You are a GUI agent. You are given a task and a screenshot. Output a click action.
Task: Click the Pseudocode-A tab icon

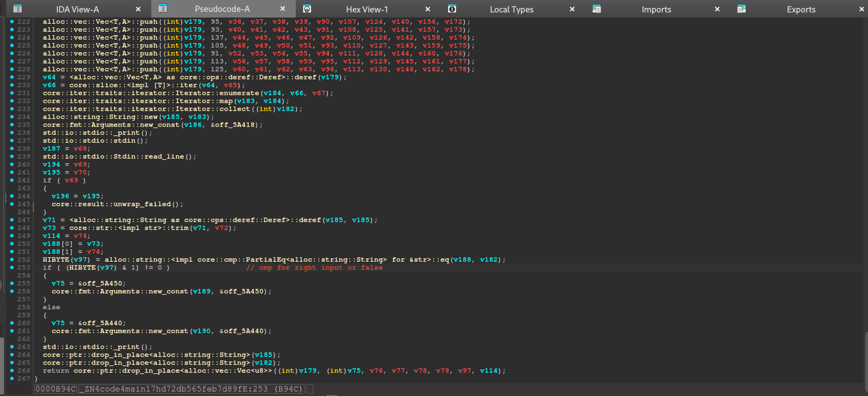coord(163,9)
